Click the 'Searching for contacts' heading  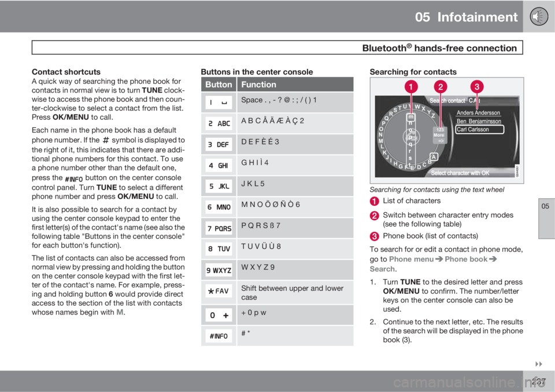point(413,72)
